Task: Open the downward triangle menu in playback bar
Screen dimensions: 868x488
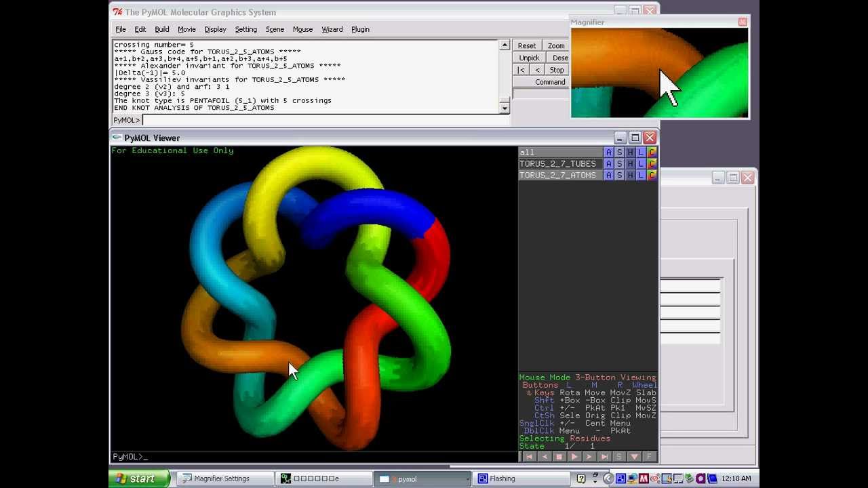Action: 634,457
